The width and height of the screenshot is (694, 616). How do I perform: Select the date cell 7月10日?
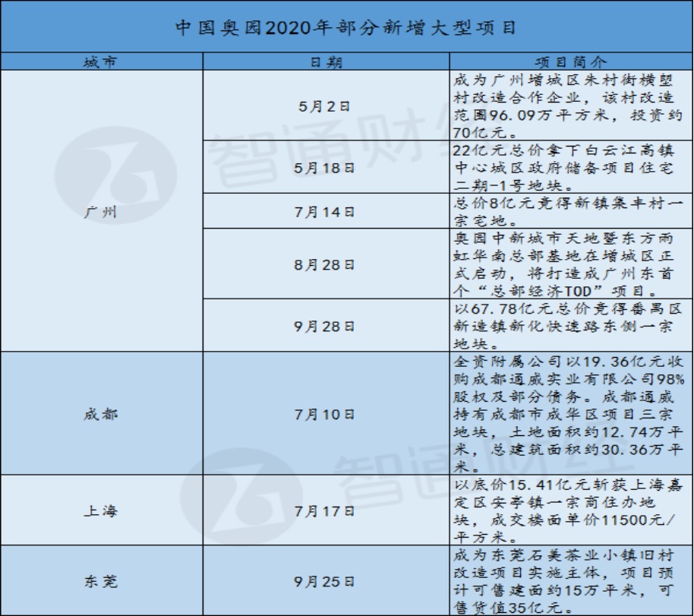coord(326,414)
